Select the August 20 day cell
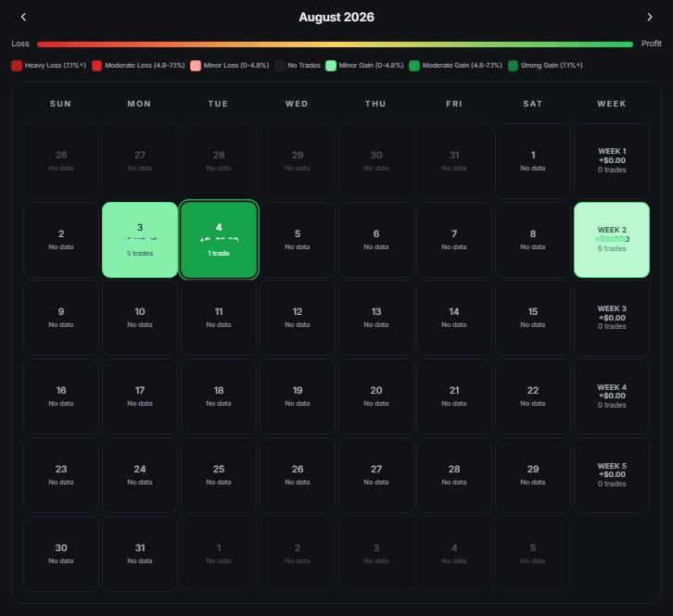Viewport: 673px width, 616px height. pos(376,396)
